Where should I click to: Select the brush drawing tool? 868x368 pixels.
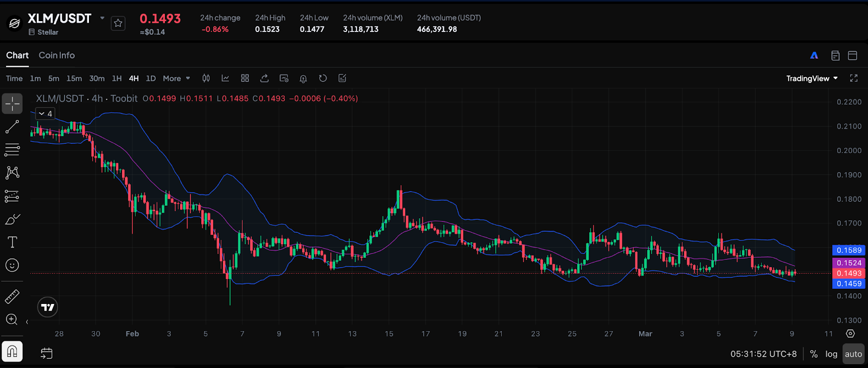click(x=12, y=219)
